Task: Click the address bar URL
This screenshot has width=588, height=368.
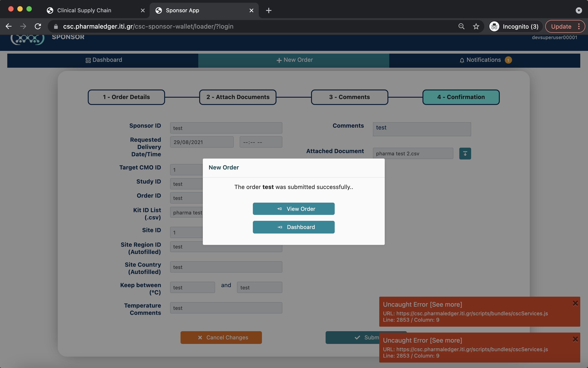Action: 148,26
